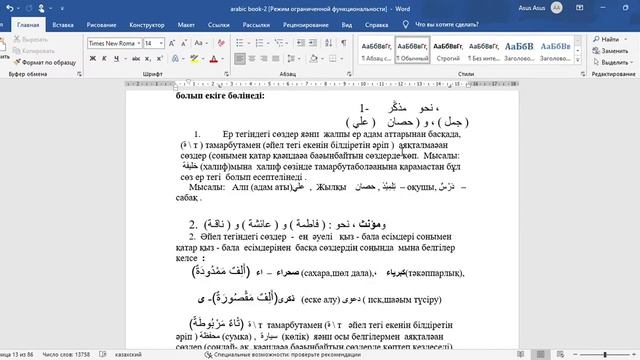Click Формат по образцу button
This screenshot has width=640, height=360.
[45, 62]
